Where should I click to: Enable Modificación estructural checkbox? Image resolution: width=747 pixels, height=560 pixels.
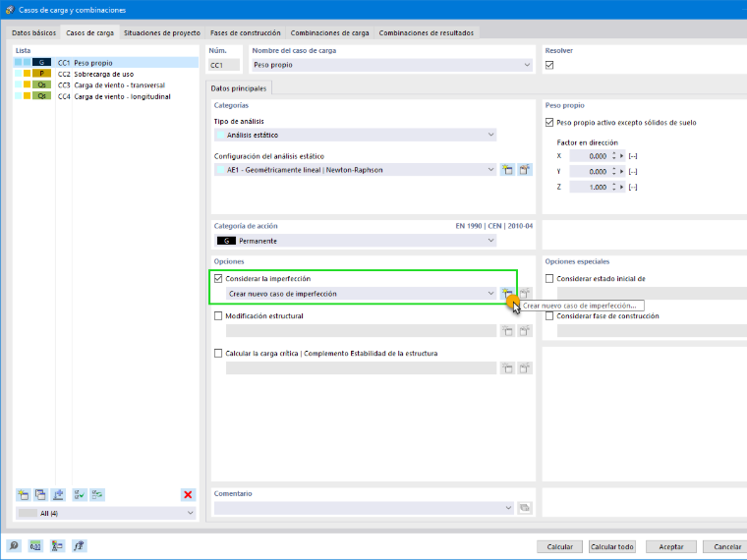[x=218, y=315]
